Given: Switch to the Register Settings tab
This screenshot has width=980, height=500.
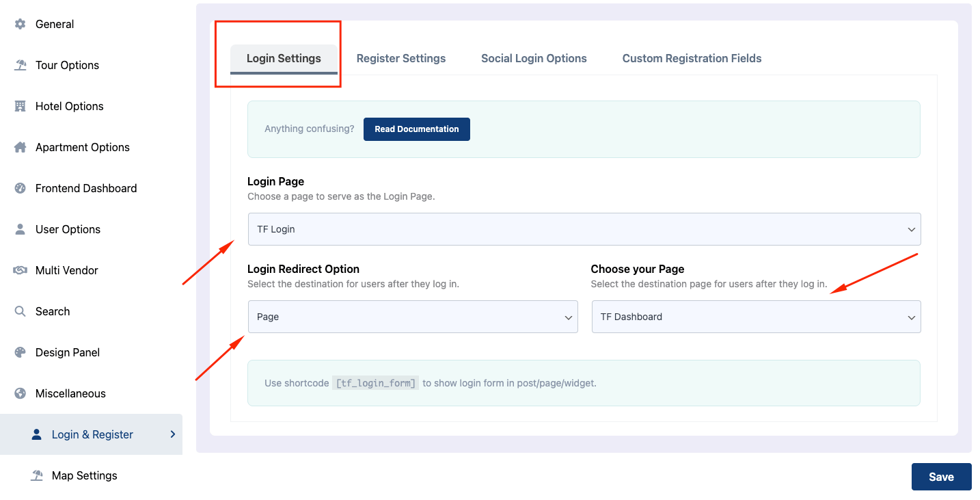Looking at the screenshot, I should [401, 58].
